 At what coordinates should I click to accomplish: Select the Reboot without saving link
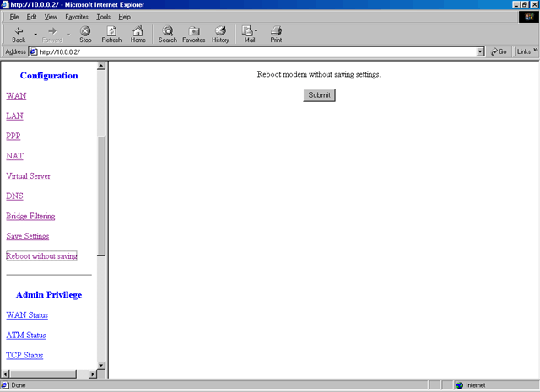(41, 256)
